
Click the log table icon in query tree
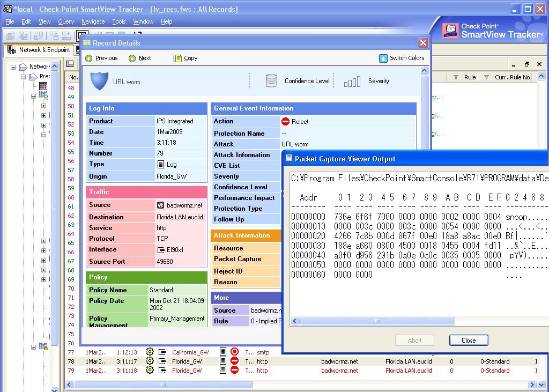(x=43, y=86)
